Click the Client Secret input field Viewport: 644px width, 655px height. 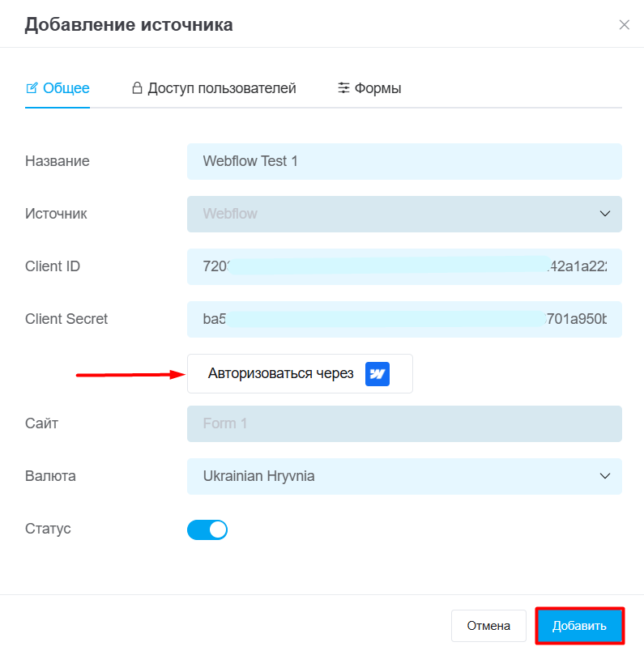(404, 319)
